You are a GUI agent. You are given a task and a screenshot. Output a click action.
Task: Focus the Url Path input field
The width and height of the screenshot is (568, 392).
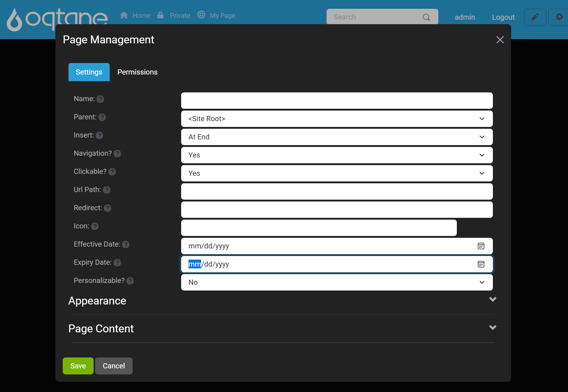click(337, 191)
